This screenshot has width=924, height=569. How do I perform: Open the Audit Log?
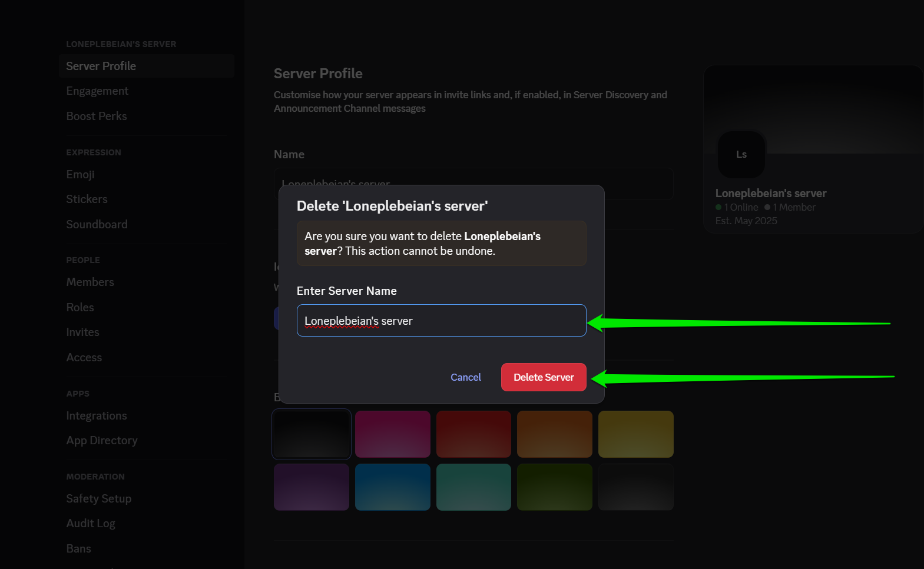click(x=91, y=524)
